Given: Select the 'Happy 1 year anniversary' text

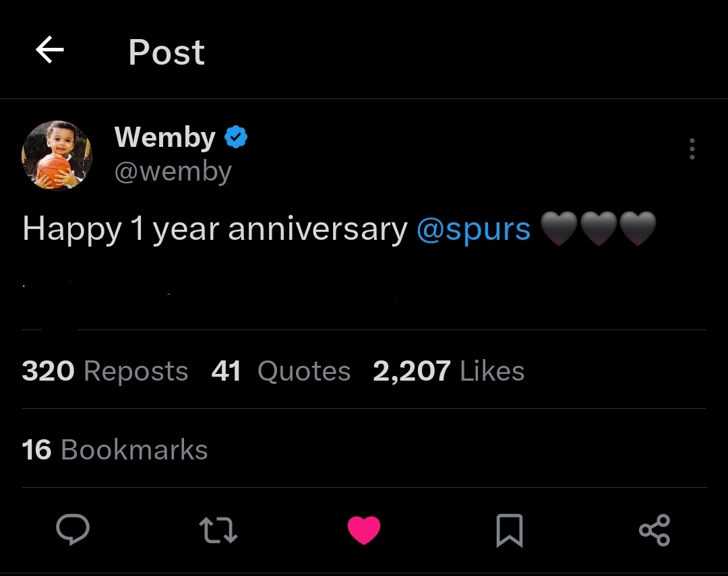Looking at the screenshot, I should tap(214, 230).
